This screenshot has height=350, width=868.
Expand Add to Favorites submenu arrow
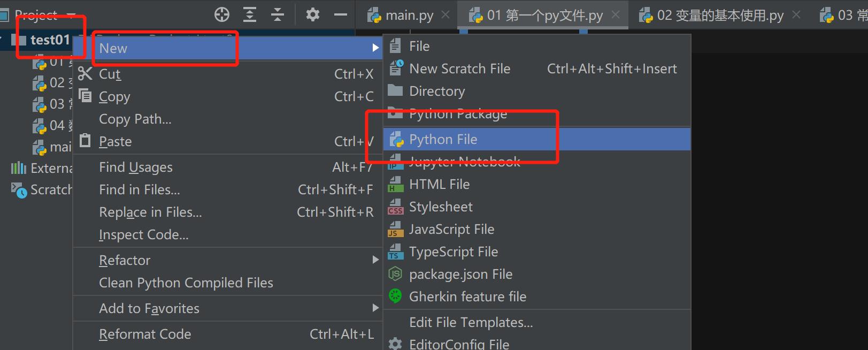click(375, 308)
